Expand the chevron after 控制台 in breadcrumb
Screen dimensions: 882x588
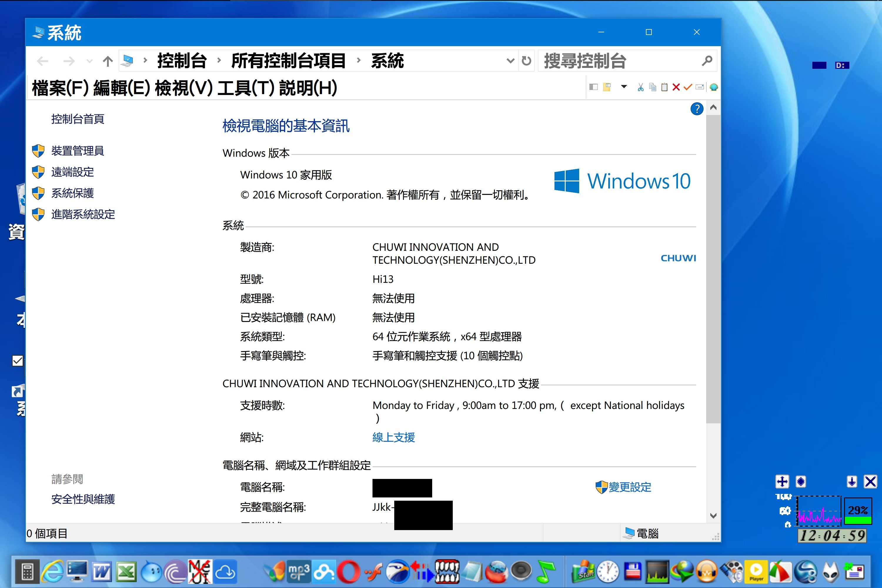[x=219, y=60]
